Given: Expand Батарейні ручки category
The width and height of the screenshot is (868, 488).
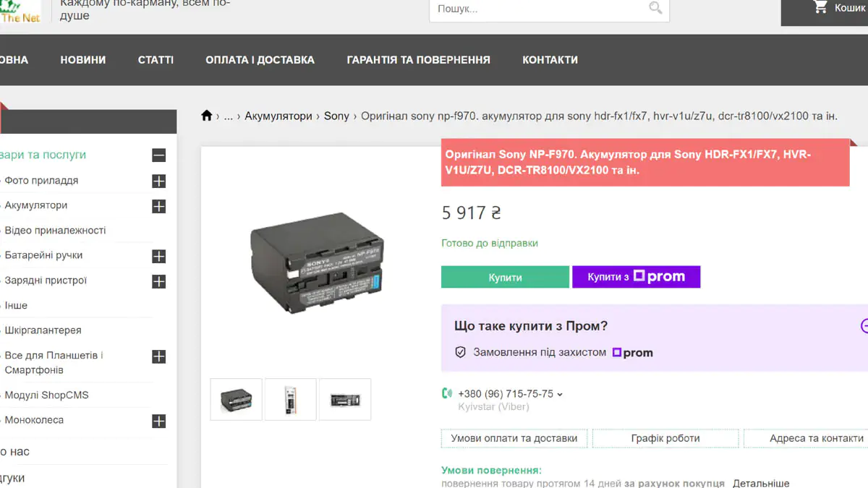Looking at the screenshot, I should 159,256.
